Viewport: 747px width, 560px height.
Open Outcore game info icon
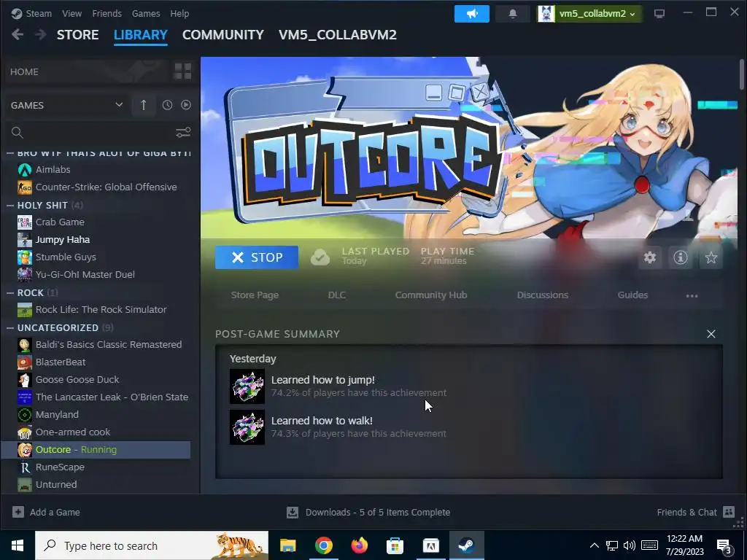pyautogui.click(x=681, y=257)
